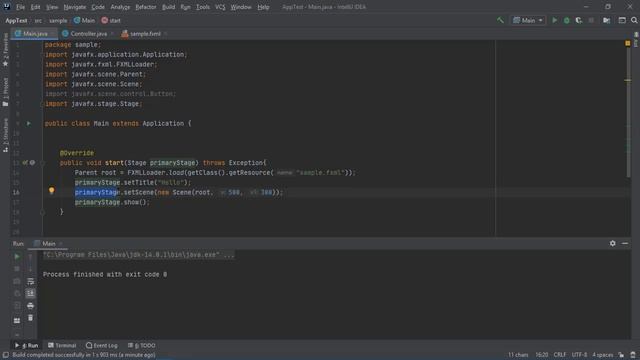Viewport: 640px width, 360px height.
Task: Open the TODO tool window button
Action: click(141, 345)
